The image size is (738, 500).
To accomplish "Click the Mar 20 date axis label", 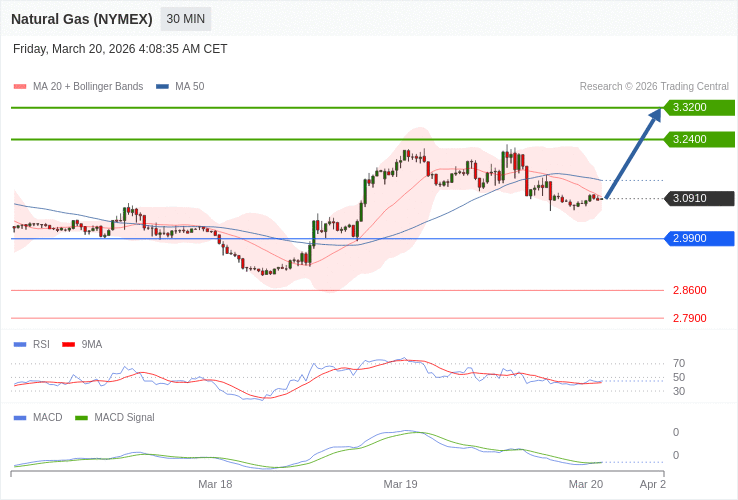I will [x=586, y=484].
